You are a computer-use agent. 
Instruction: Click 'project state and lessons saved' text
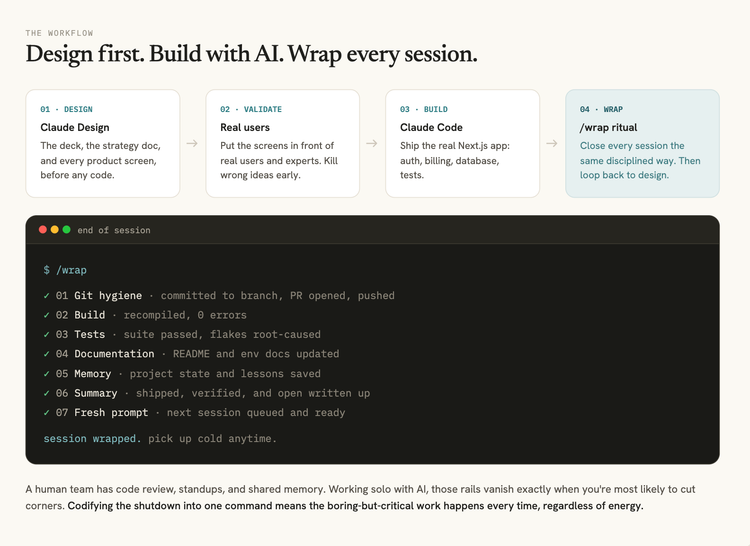225,373
